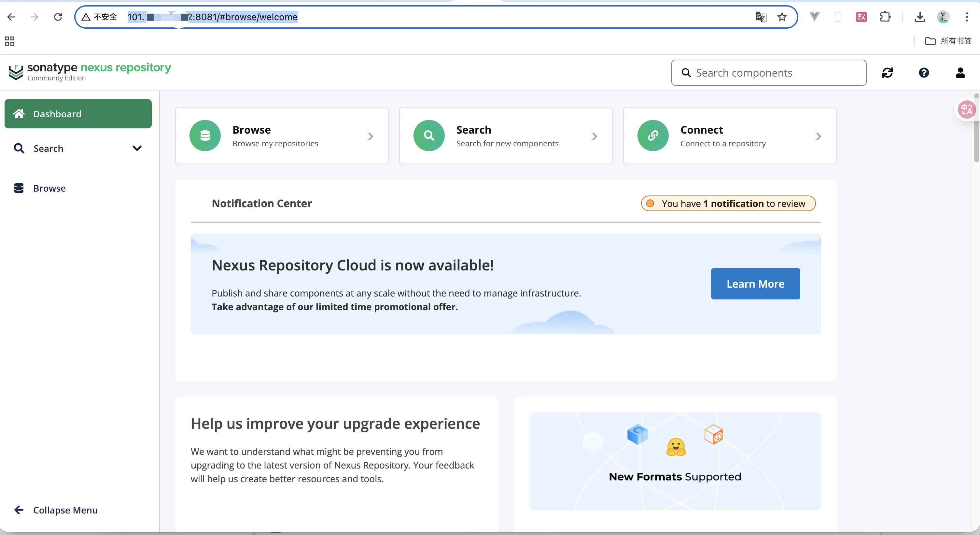Bookmark page with the star icon
Screen dimensions: 980x535
[x=782, y=17]
